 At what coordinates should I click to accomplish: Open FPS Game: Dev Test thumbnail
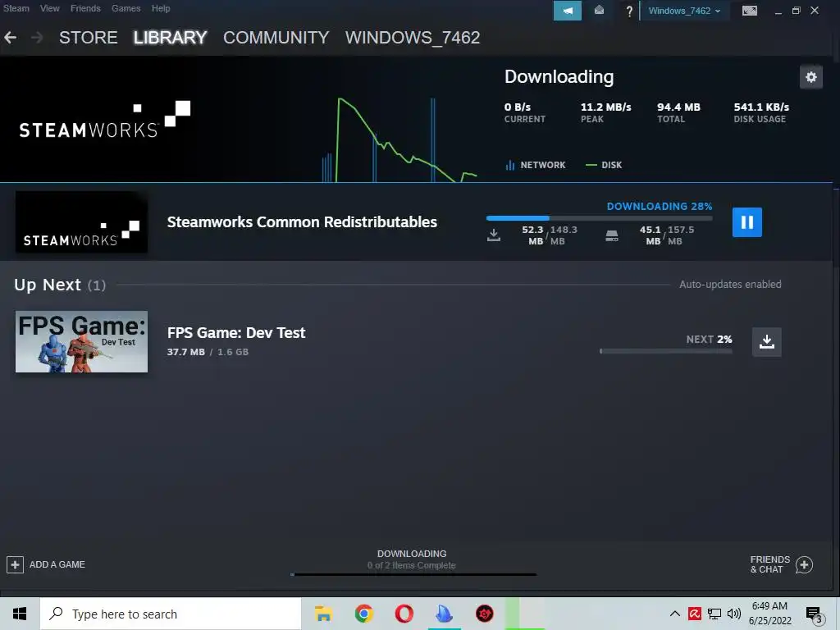[81, 342]
